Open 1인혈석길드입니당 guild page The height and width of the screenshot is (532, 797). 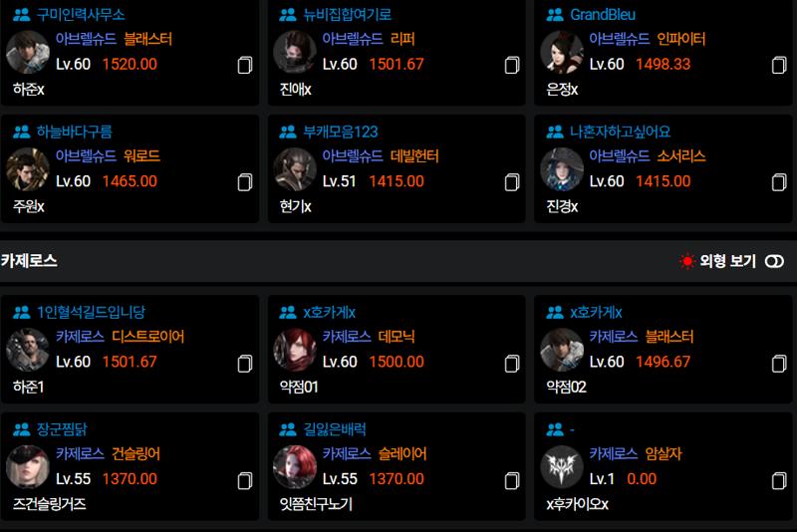[x=91, y=312]
